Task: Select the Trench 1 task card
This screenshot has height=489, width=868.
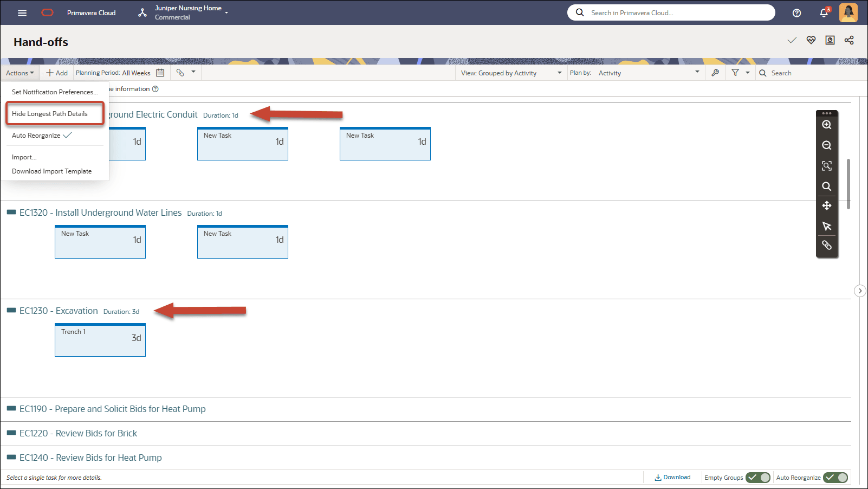Action: tap(100, 340)
